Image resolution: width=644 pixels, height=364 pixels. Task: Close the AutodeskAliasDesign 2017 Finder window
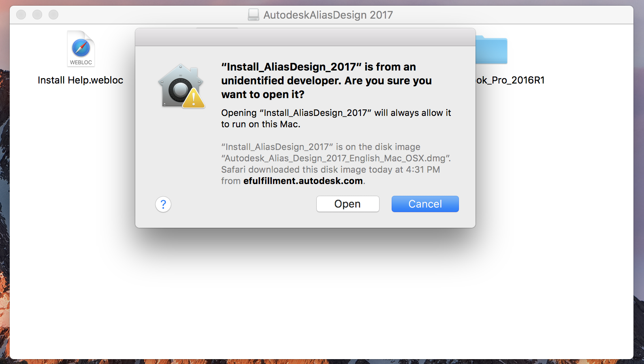coord(21,15)
